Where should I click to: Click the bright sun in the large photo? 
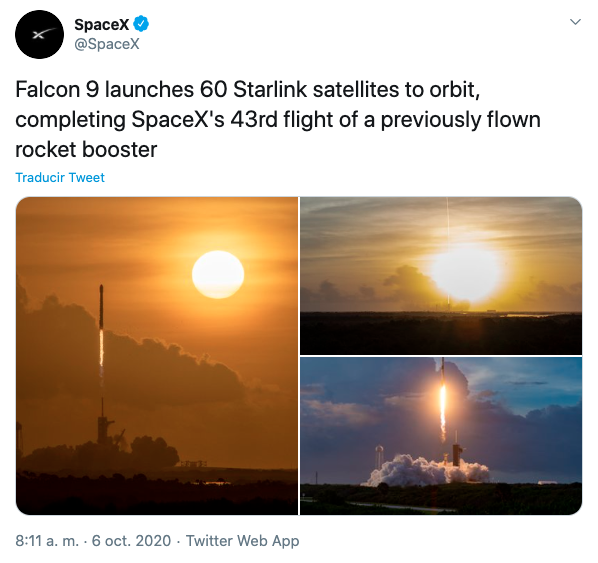click(218, 274)
